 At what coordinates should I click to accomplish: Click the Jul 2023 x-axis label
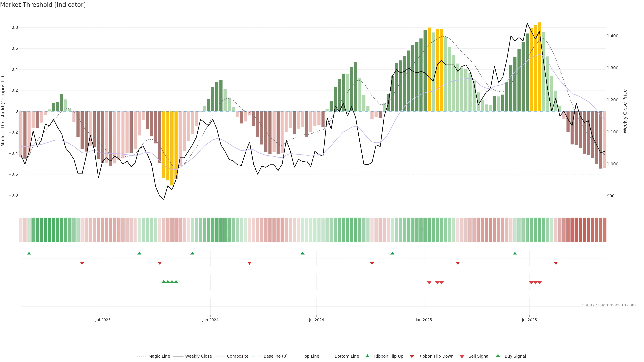pos(103,320)
